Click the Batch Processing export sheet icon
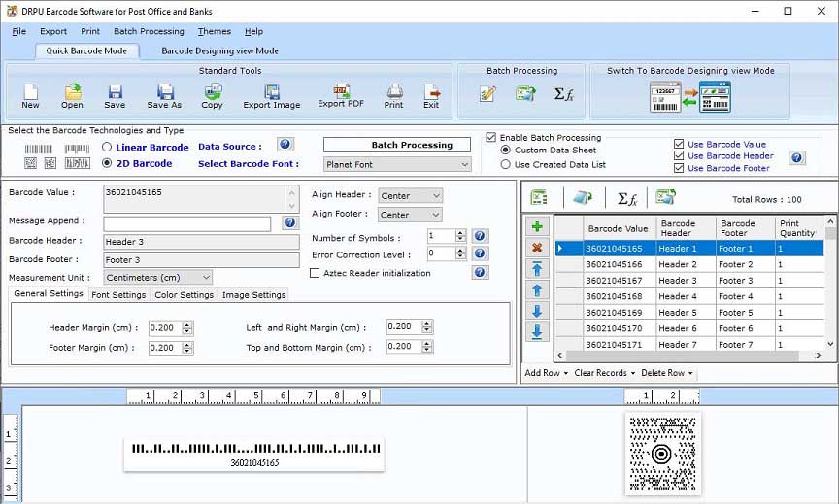839x504 pixels. (525, 94)
